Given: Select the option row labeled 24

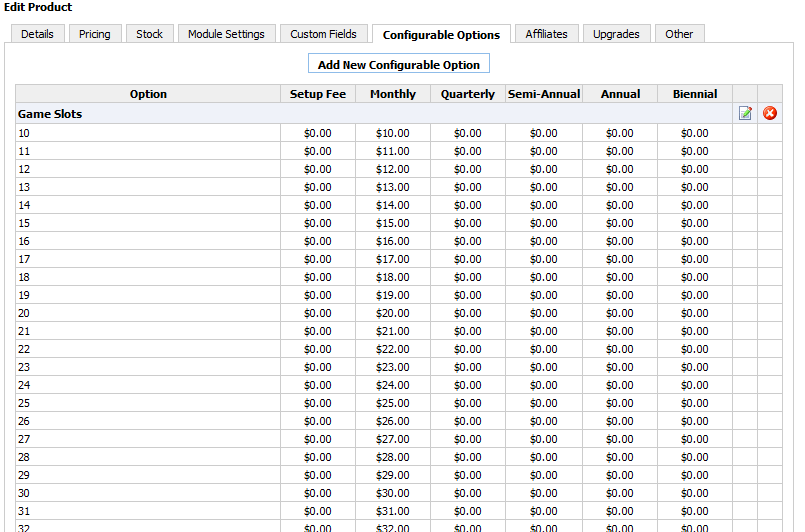Looking at the screenshot, I should point(399,385).
